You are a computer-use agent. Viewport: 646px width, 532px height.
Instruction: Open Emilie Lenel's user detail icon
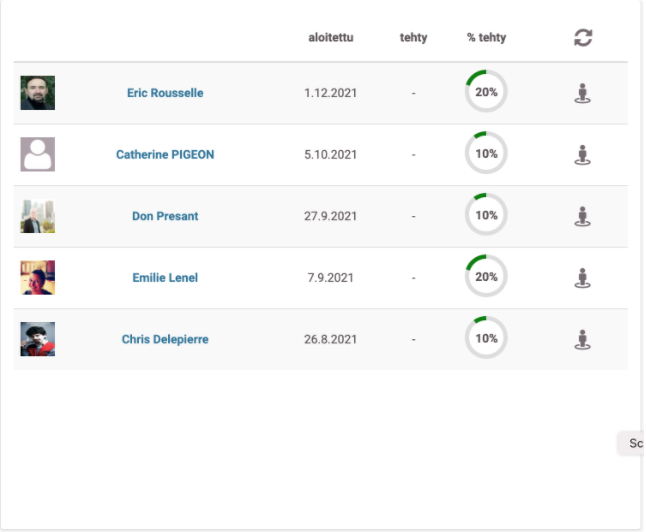coord(583,278)
